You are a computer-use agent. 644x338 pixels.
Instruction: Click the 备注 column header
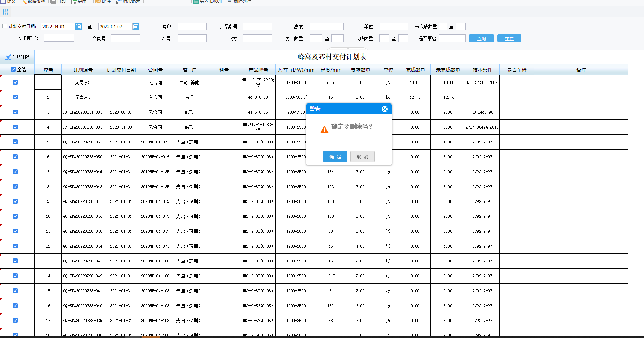click(x=581, y=70)
